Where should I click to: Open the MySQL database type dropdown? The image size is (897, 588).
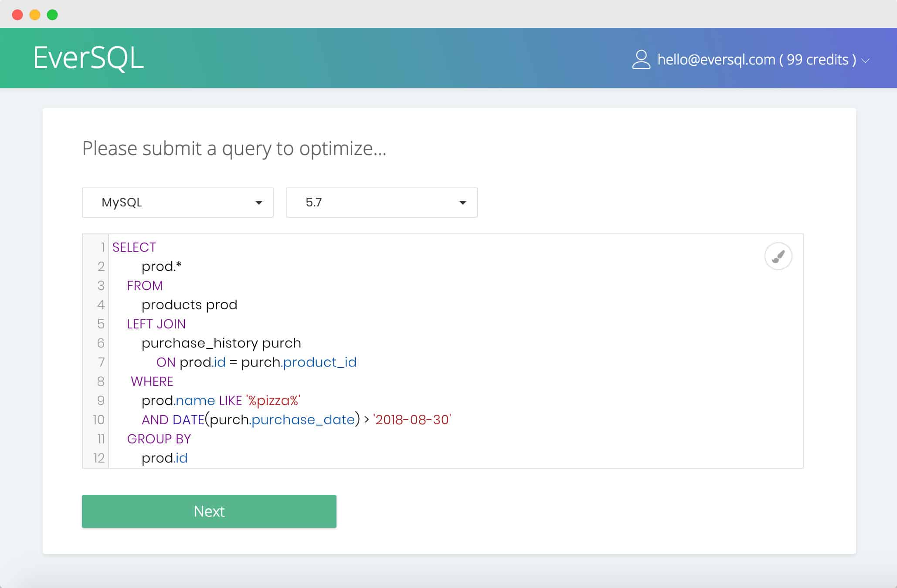[x=178, y=203]
